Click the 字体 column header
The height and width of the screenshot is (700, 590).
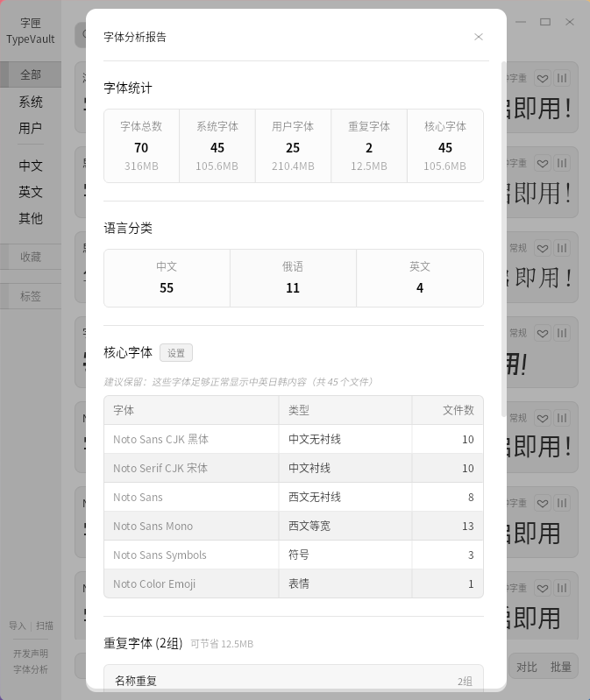click(x=191, y=410)
